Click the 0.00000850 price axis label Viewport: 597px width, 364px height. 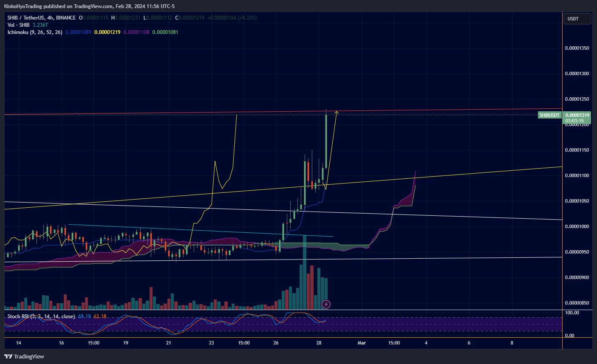point(577,303)
